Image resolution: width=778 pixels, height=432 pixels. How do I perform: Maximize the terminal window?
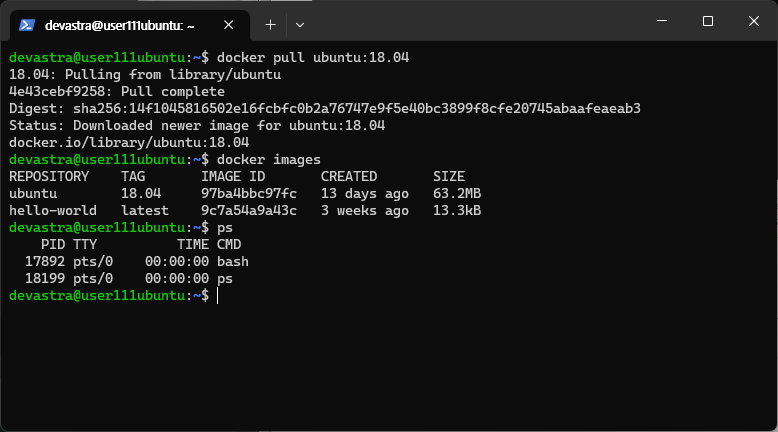(x=708, y=21)
